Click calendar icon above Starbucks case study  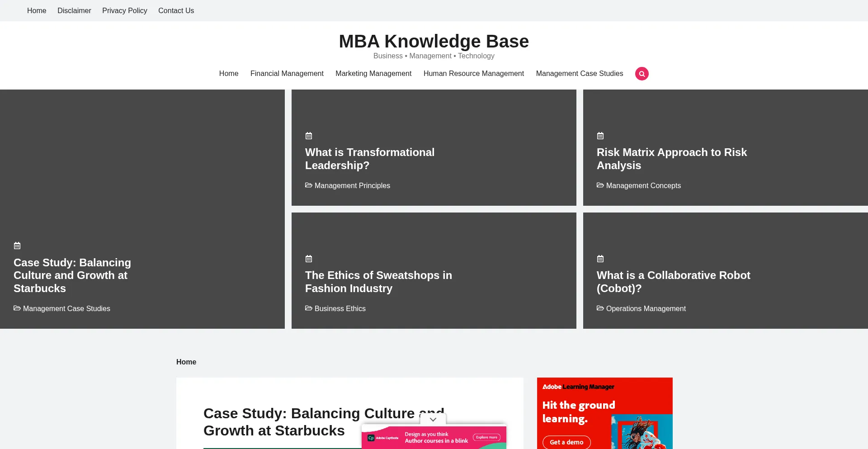pyautogui.click(x=17, y=246)
